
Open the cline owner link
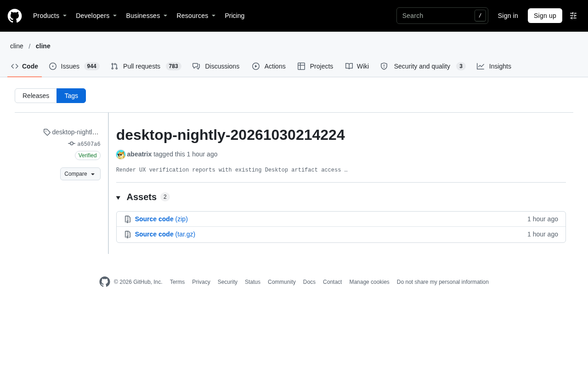(17, 46)
